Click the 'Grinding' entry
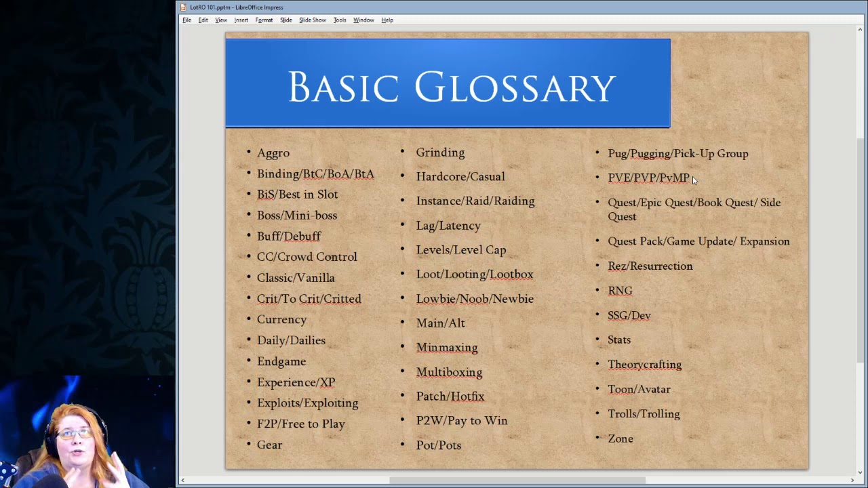This screenshot has height=488, width=868. pyautogui.click(x=440, y=152)
